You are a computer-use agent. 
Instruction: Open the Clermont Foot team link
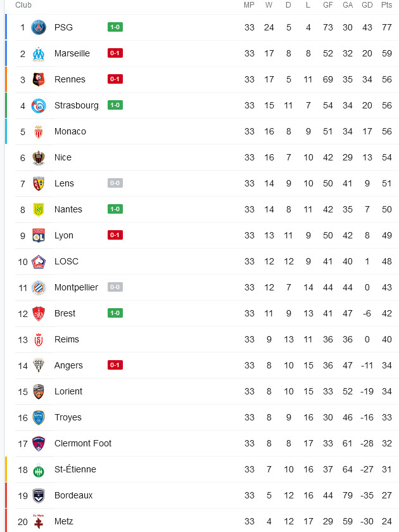pyautogui.click(x=82, y=443)
